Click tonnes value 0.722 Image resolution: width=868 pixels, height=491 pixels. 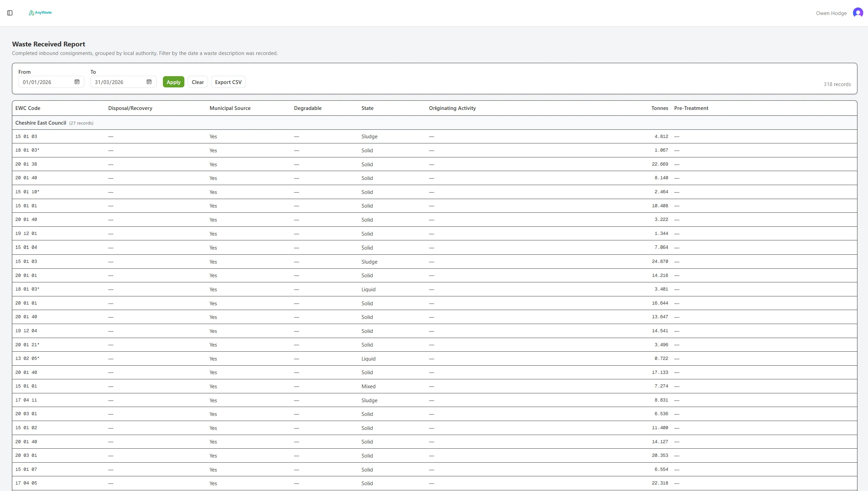coord(661,359)
